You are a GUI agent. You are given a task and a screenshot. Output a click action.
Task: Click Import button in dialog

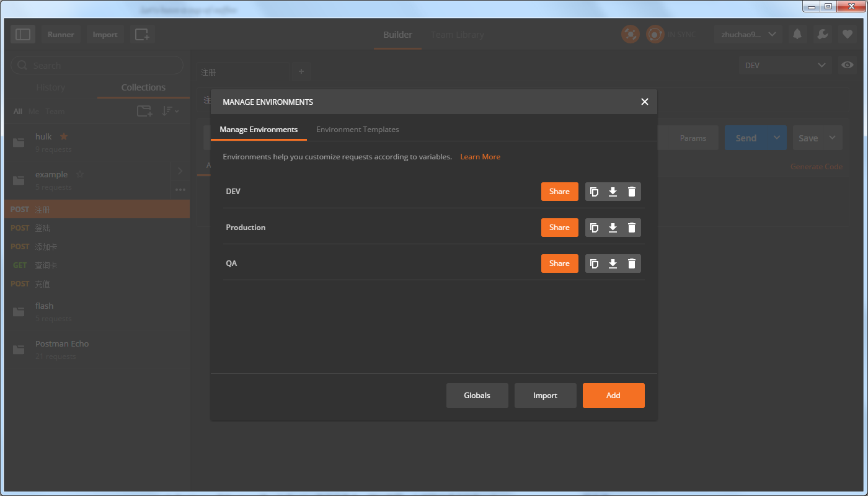546,396
